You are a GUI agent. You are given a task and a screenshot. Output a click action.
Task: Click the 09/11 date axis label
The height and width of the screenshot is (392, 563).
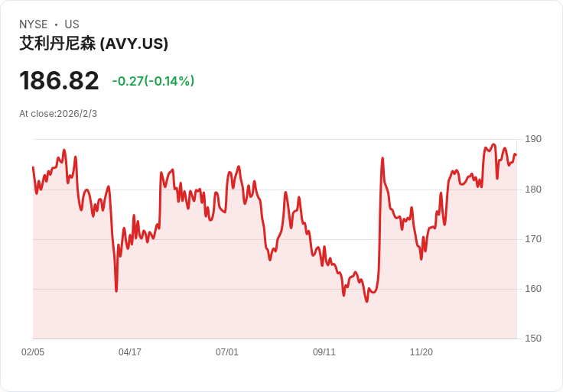tap(324, 352)
